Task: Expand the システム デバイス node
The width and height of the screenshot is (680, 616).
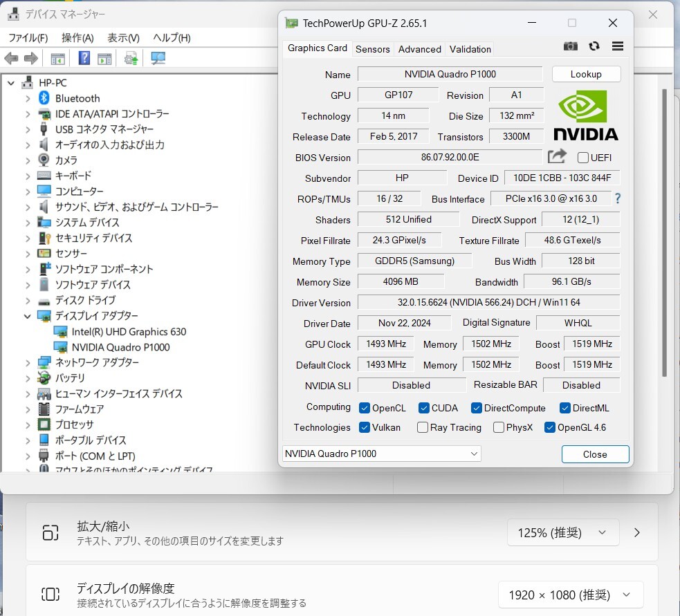Action: pos(27,223)
